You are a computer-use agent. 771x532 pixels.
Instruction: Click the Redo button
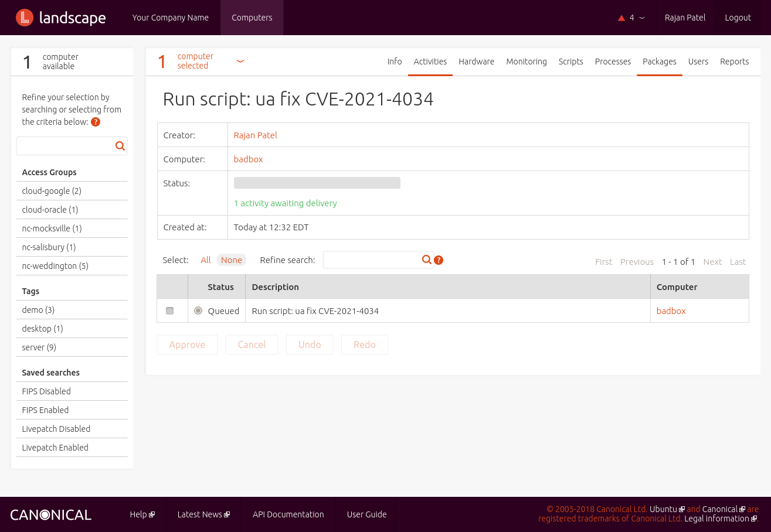point(365,345)
